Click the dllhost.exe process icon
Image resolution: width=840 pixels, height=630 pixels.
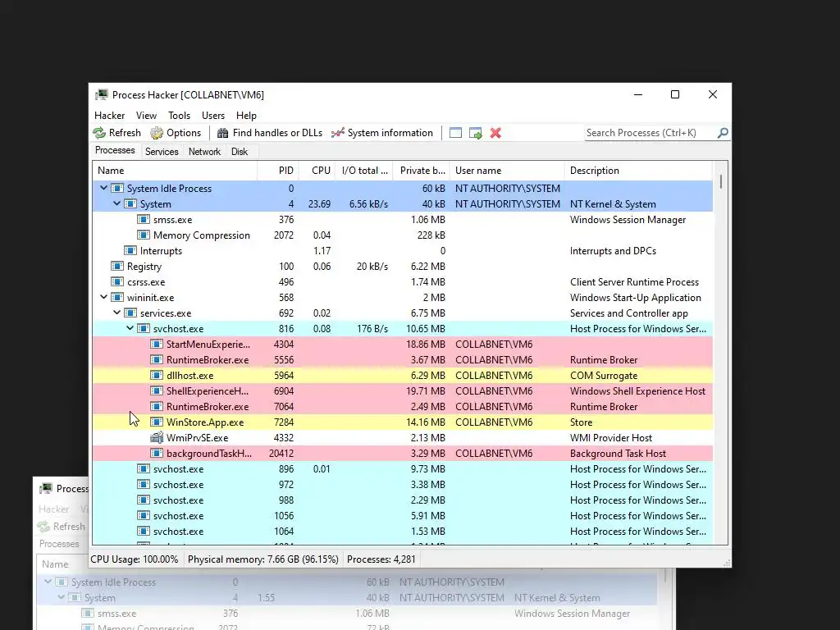click(x=157, y=375)
